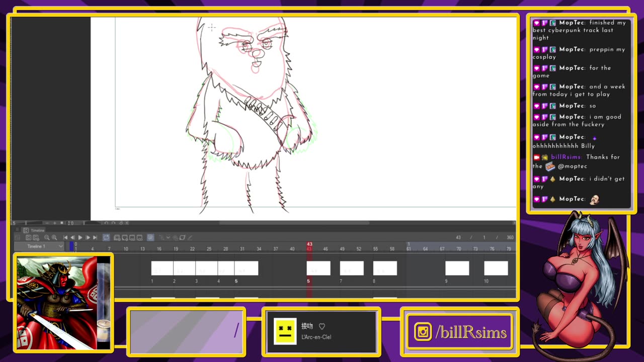Select the cel thumbnail labeled 8

click(385, 268)
